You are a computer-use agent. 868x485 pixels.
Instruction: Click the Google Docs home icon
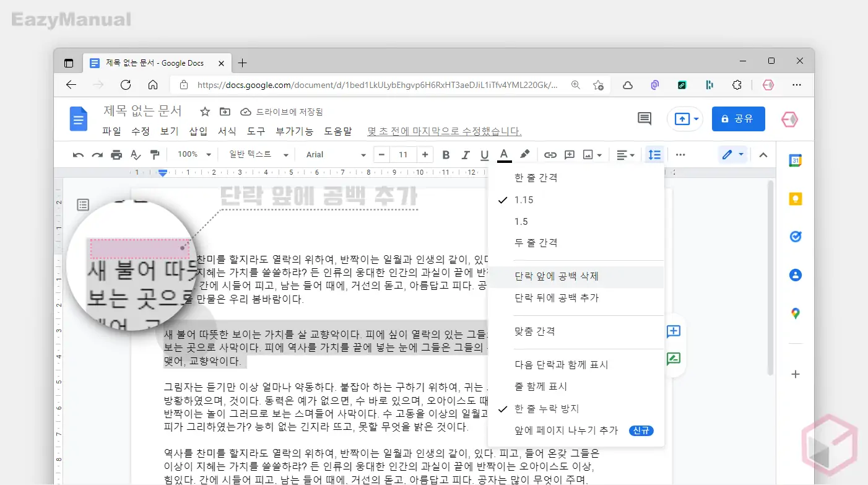pos(79,119)
